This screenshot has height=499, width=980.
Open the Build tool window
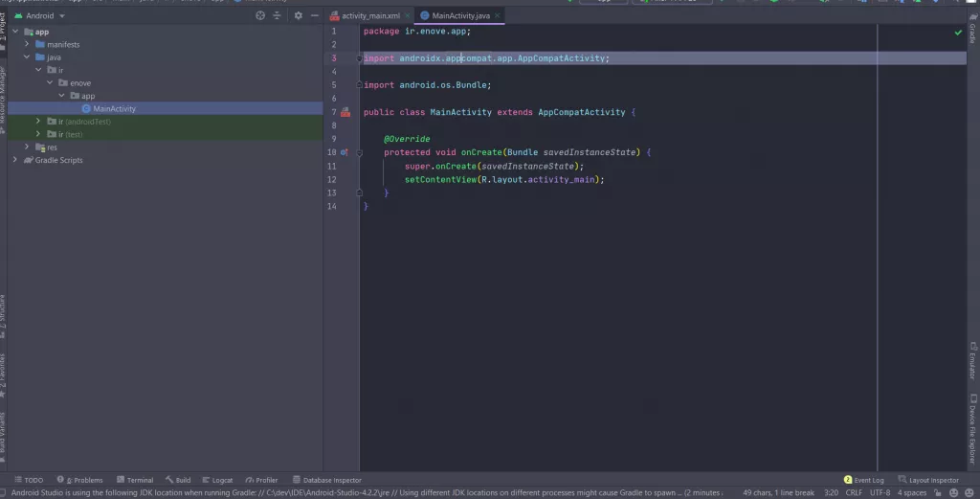[178, 480]
